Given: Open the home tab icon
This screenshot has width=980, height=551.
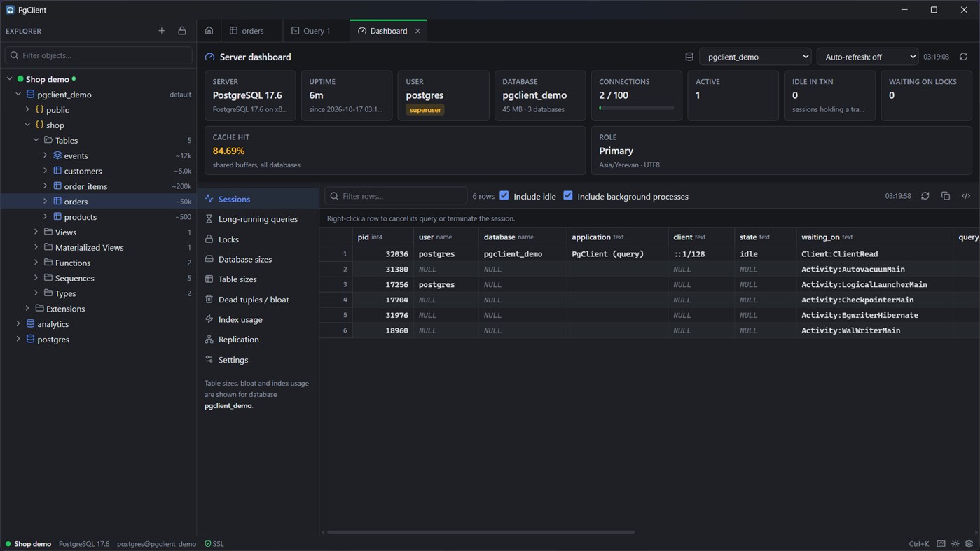Looking at the screenshot, I should tap(209, 31).
